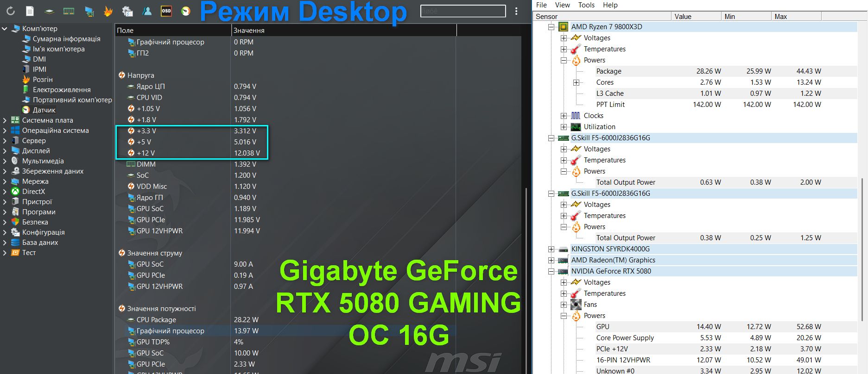This screenshot has width=868, height=374.
Task: Expand AMD Radeon(TM) Graphics node
Action: 551,260
